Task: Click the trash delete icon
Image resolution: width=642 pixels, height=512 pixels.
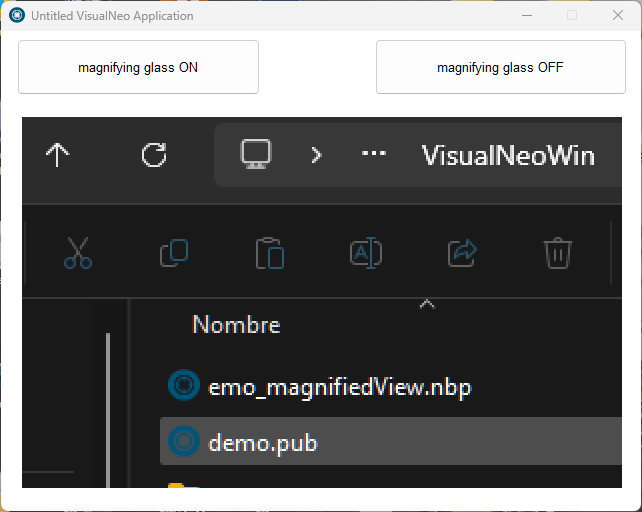Action: (x=558, y=253)
